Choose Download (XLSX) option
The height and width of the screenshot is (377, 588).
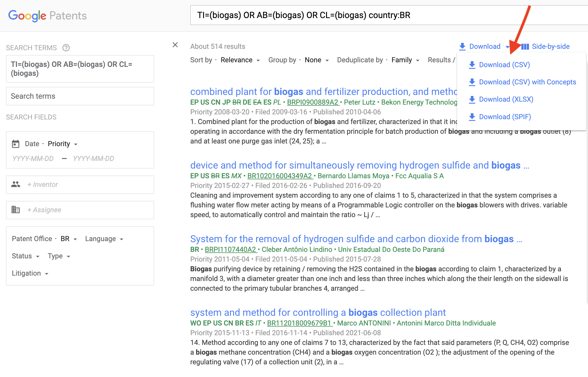[x=506, y=99]
